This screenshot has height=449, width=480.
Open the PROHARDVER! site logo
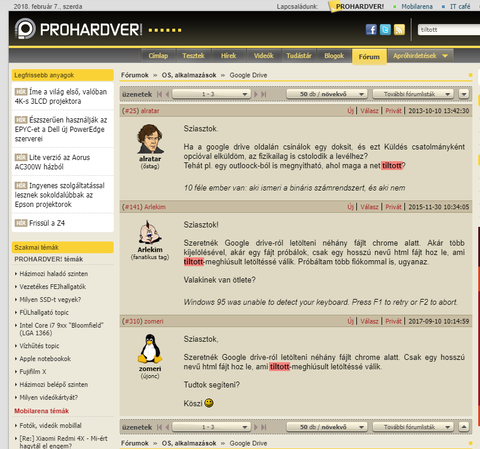click(79, 29)
